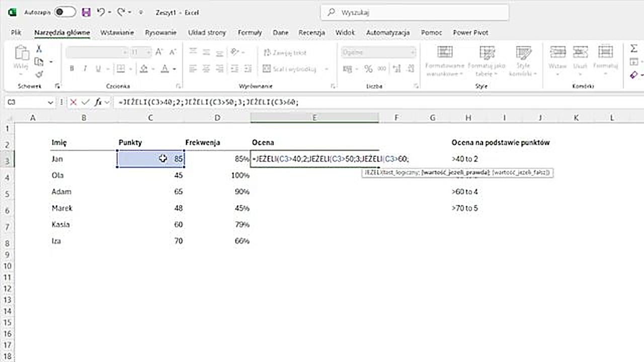The width and height of the screenshot is (644, 362).
Task: Toggle Italic formatting button
Action: [x=85, y=69]
